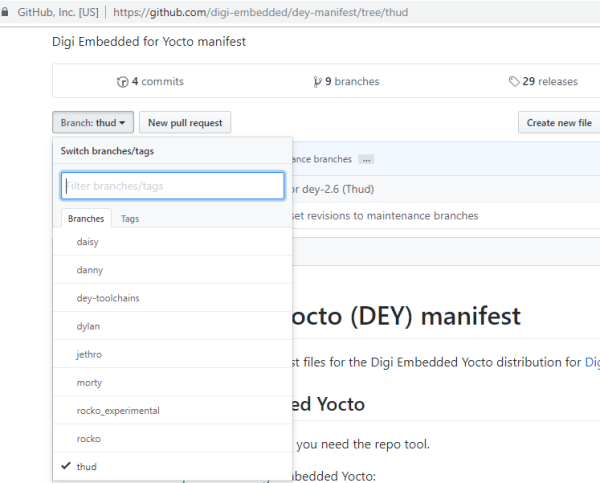Viewport: 600px width, 483px height.
Task: Click the New pull request button
Action: tap(185, 122)
